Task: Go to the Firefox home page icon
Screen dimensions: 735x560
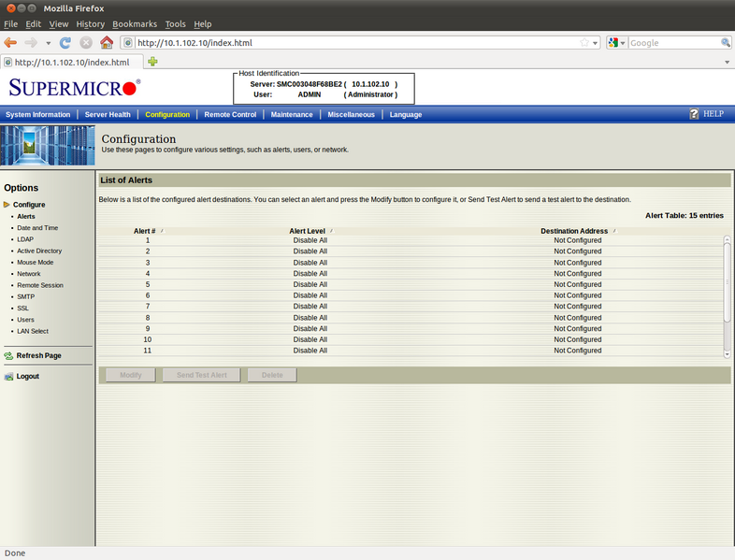Action: coord(107,43)
